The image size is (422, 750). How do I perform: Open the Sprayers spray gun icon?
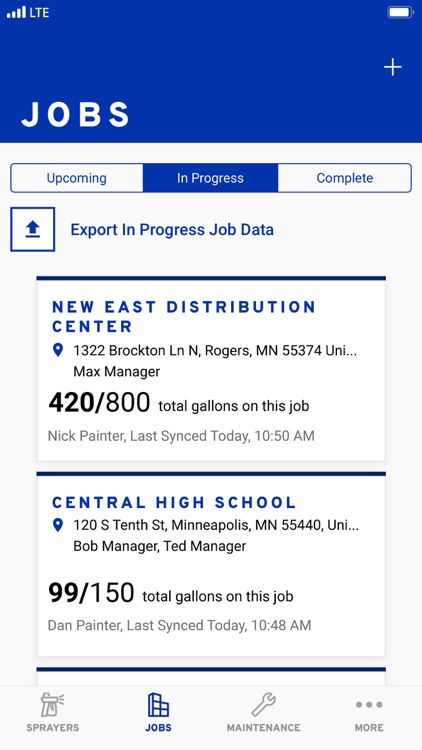pos(53,705)
